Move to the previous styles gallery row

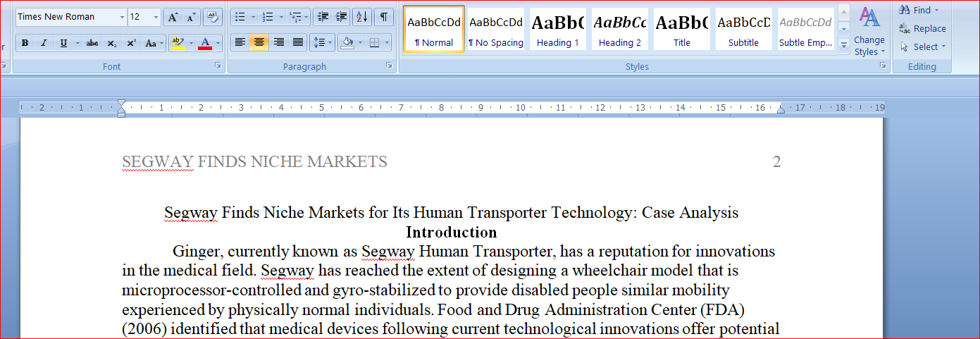pos(844,13)
